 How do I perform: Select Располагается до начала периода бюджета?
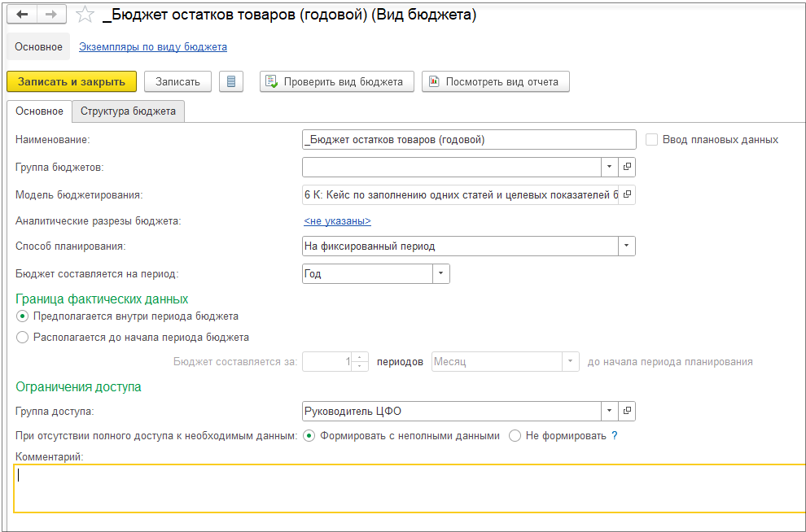click(23, 337)
